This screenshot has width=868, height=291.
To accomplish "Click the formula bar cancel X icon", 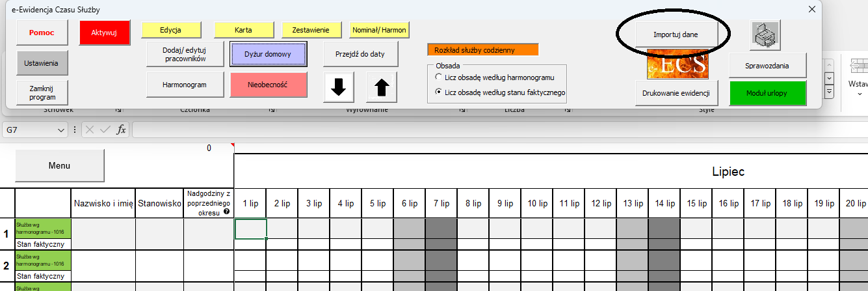I will coord(90,130).
